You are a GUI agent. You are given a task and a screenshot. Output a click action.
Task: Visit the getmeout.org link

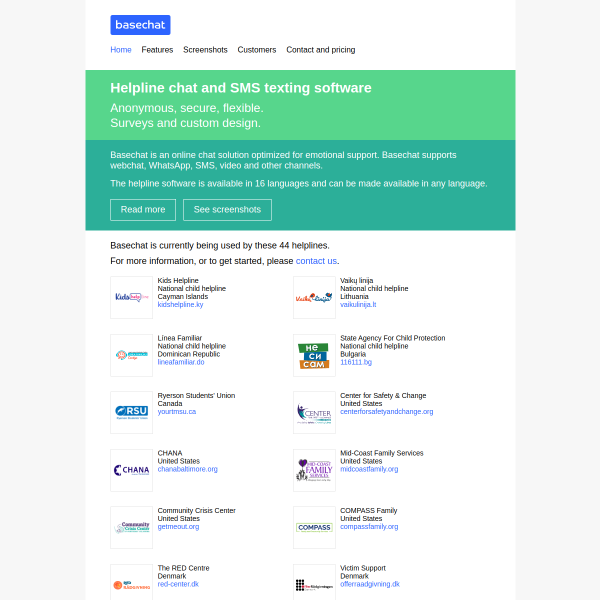pyautogui.click(x=178, y=527)
